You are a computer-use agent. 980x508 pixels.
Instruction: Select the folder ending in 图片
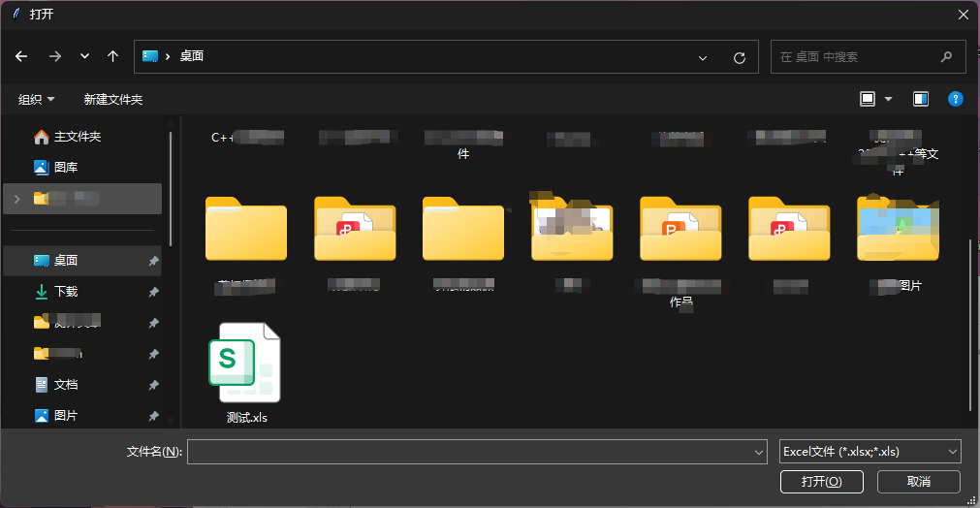pyautogui.click(x=899, y=228)
